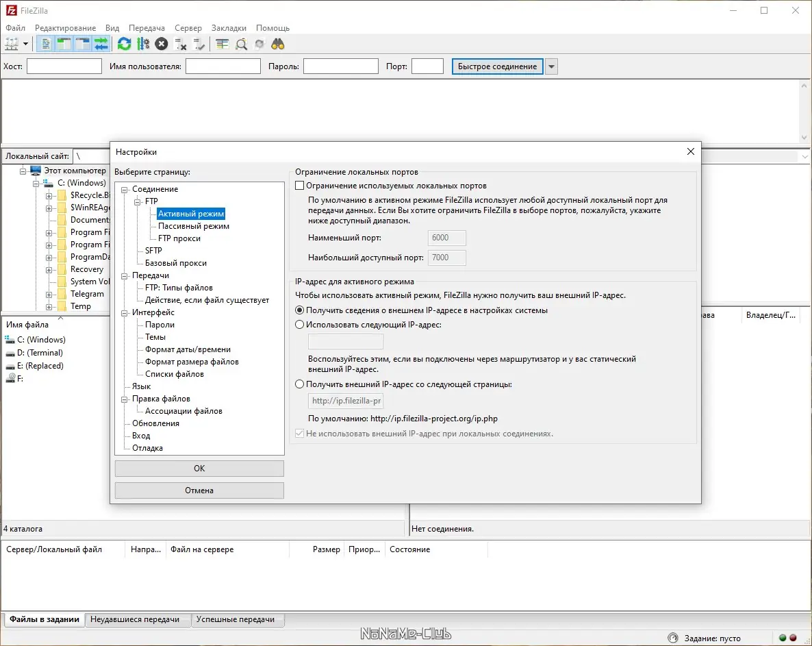
Task: Click reconnect to last server icon
Action: (199, 44)
